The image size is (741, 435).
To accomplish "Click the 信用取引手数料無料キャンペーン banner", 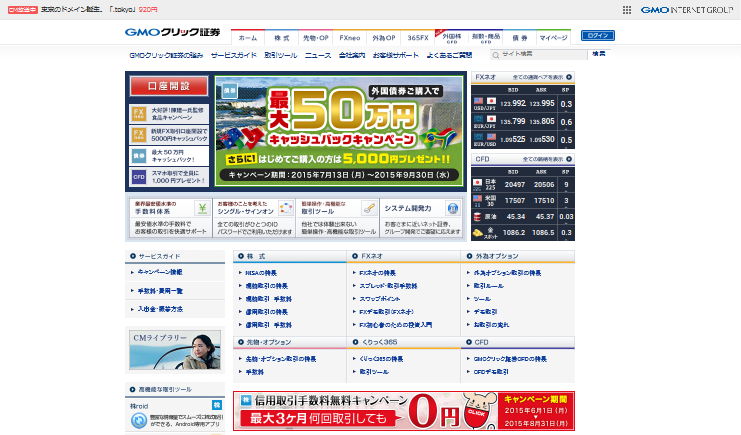I will pos(404,411).
